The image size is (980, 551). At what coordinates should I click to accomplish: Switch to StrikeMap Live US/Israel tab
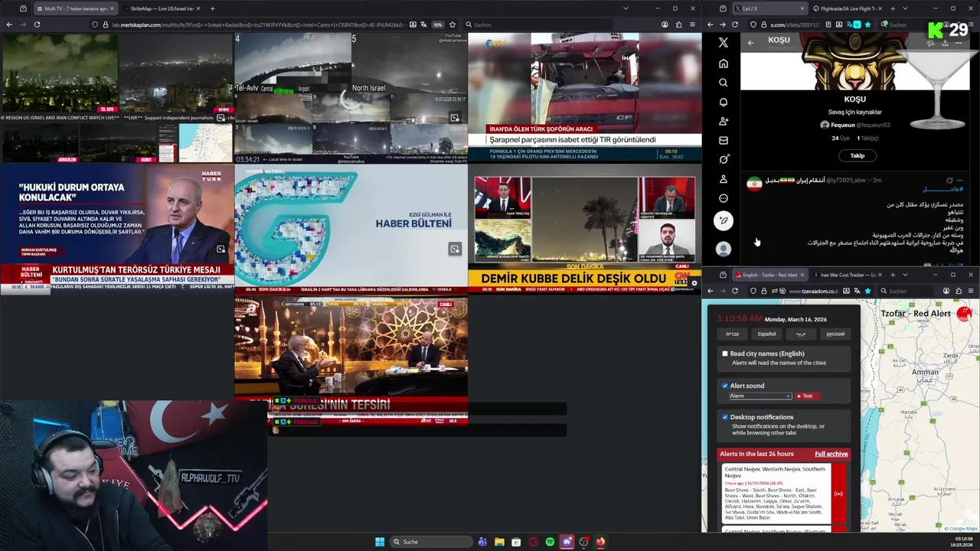[161, 8]
